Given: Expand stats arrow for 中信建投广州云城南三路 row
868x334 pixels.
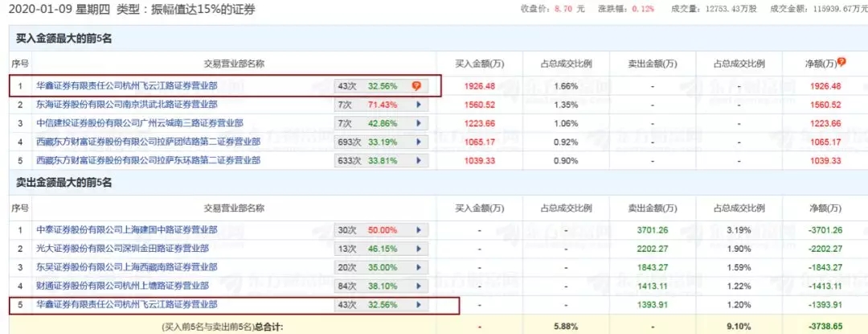Looking at the screenshot, I should point(419,123).
